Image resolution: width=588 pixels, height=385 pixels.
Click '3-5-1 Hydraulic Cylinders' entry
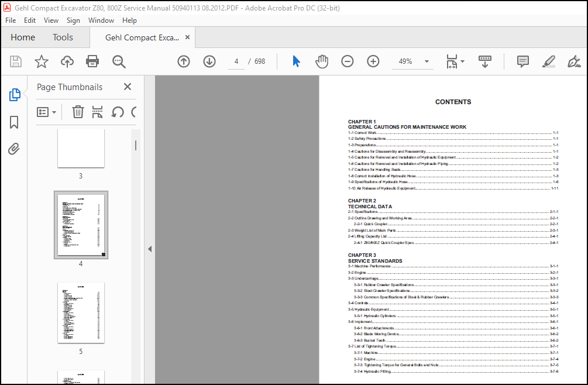pos(456,315)
